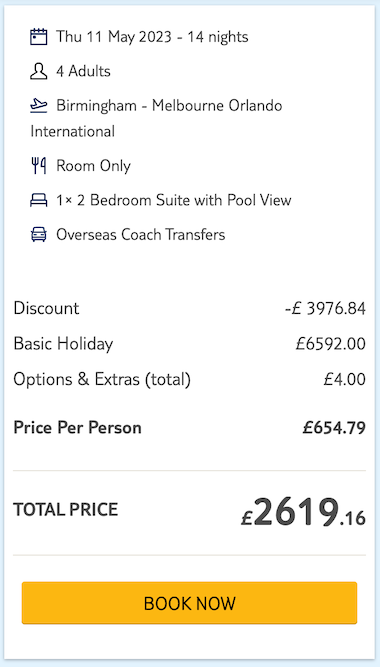Click the calendar icon beside the date

[x=38, y=37]
